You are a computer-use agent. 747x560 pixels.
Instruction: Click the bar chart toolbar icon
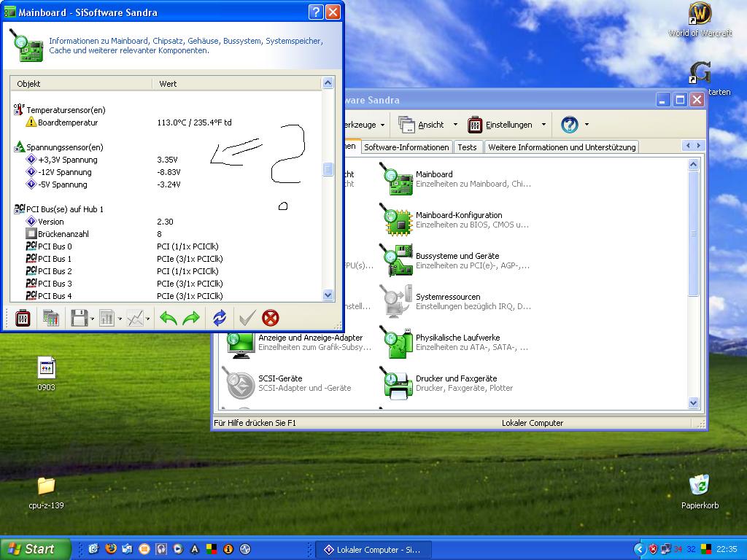(x=107, y=318)
